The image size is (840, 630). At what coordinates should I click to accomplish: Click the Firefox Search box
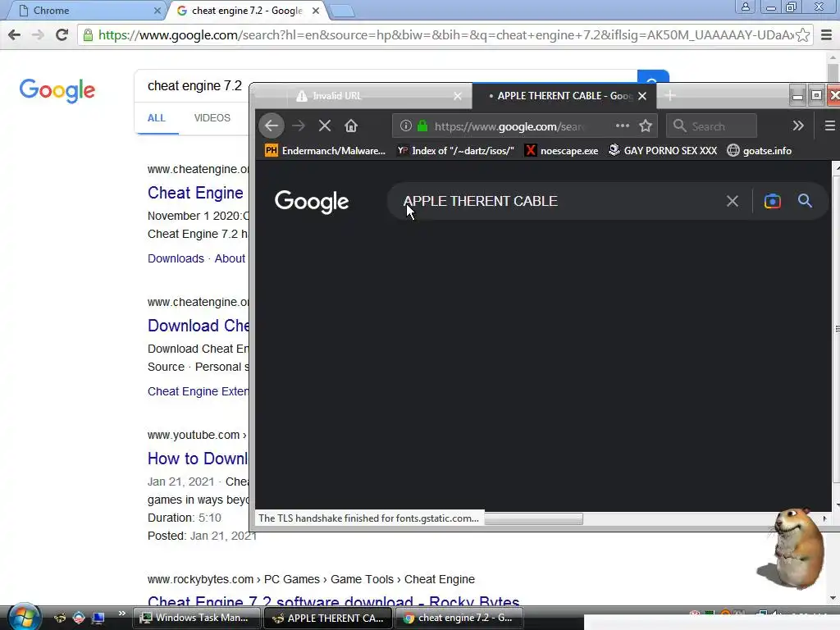coord(711,126)
